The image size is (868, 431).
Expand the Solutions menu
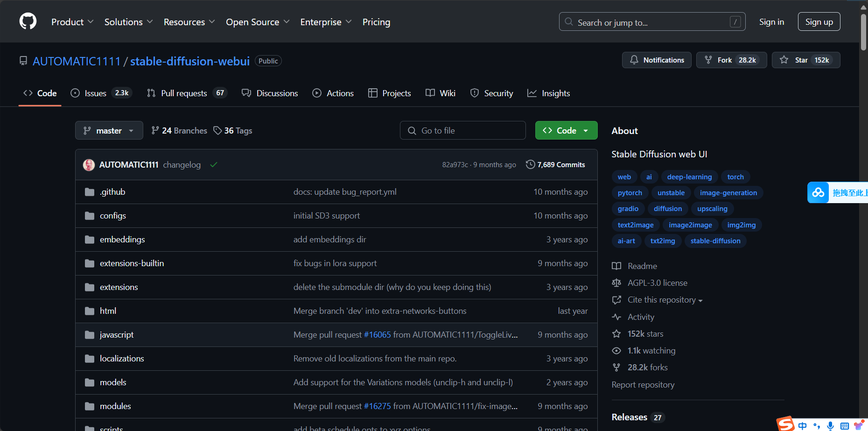(128, 22)
